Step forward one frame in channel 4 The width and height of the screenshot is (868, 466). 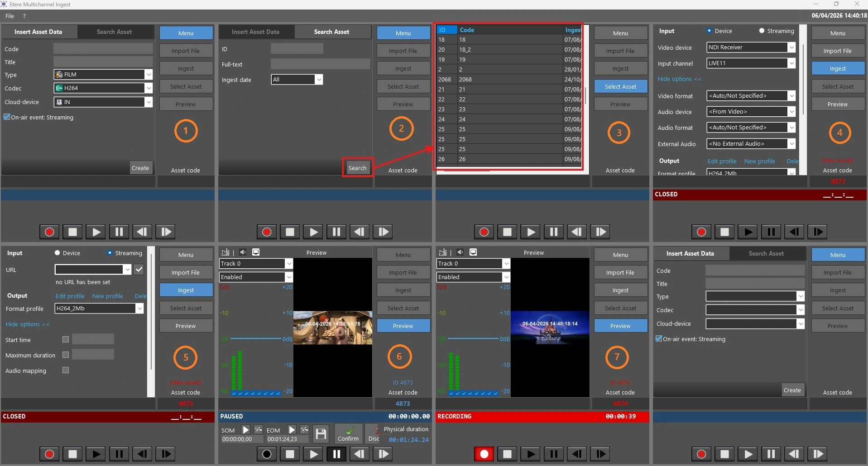pos(817,232)
